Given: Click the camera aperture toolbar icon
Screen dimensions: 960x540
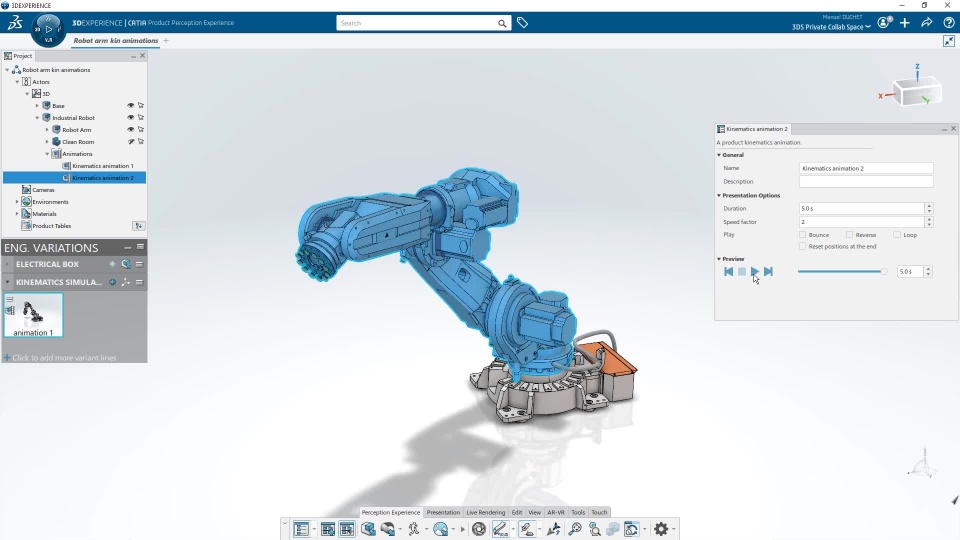Looking at the screenshot, I should (479, 529).
